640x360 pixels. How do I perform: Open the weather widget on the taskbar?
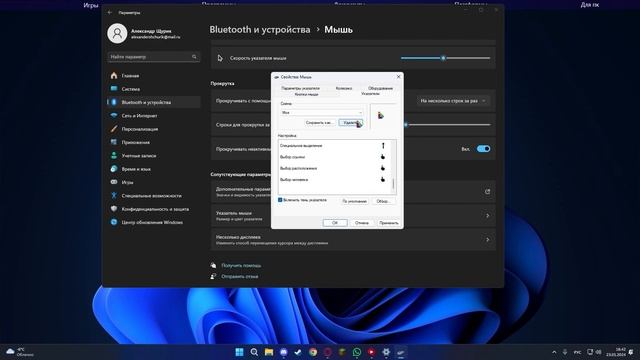(x=20, y=352)
